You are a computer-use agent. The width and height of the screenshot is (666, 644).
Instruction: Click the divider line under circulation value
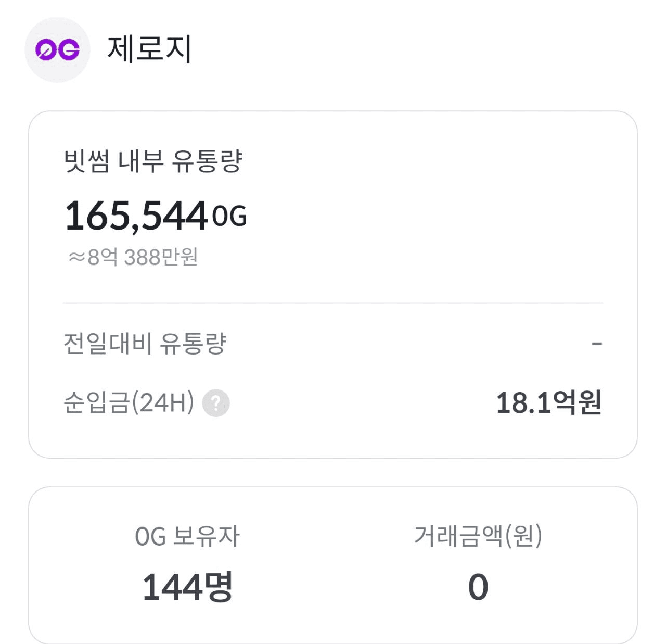click(333, 303)
